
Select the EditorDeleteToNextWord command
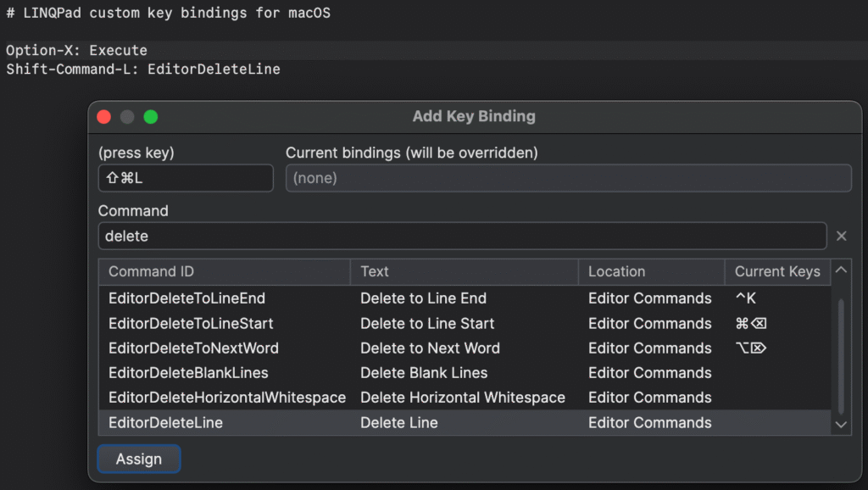pyautogui.click(x=193, y=348)
